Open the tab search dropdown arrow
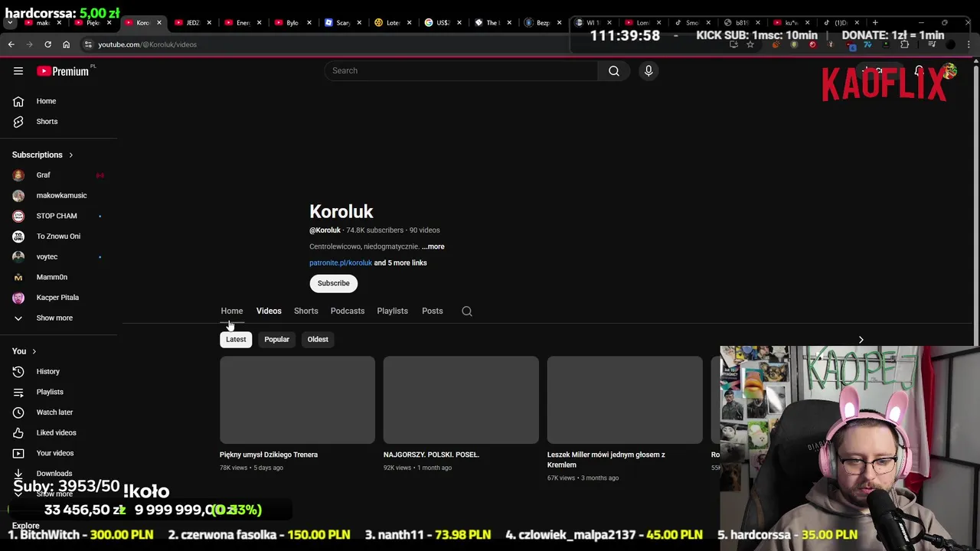The height and width of the screenshot is (551, 980). [10, 22]
